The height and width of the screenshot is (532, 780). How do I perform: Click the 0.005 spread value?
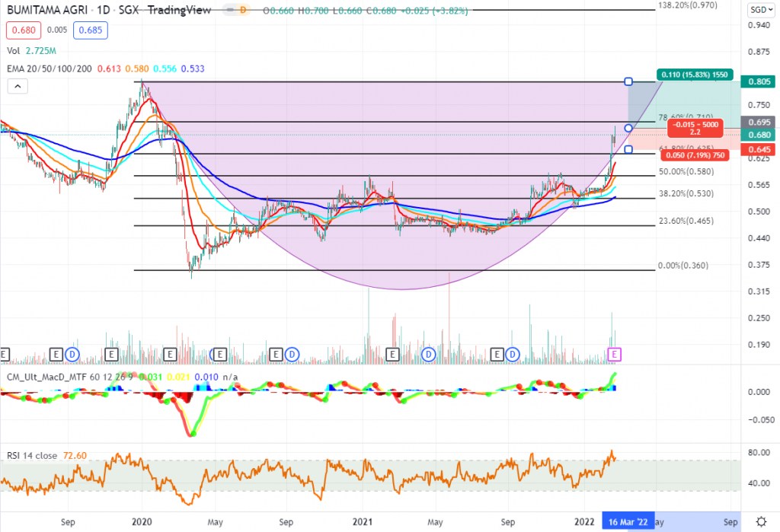[57, 30]
